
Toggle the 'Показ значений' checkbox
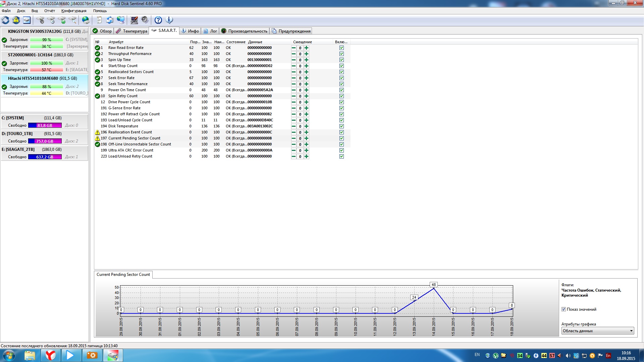point(564,309)
